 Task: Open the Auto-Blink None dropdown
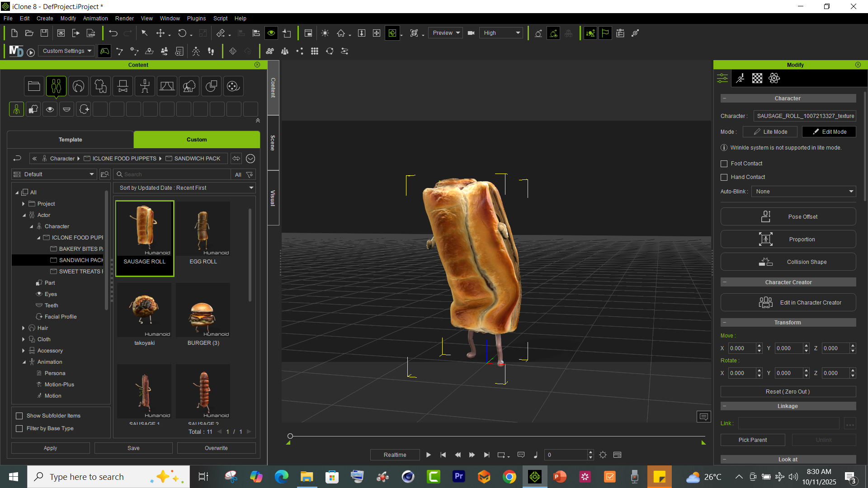point(804,192)
